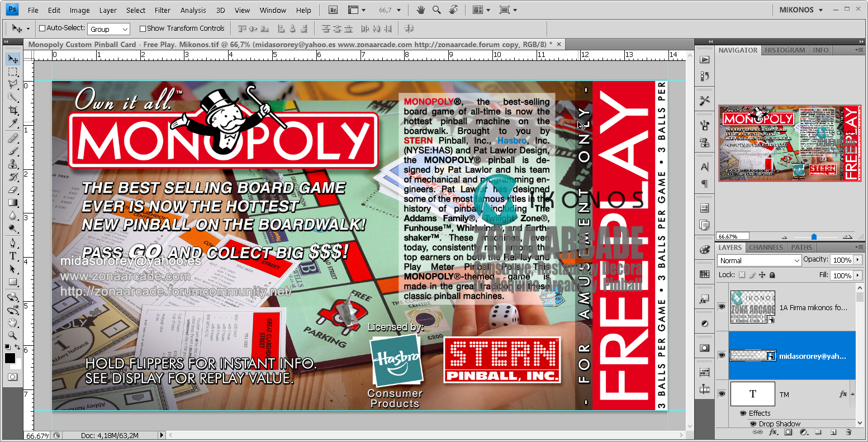Image resolution: width=868 pixels, height=442 pixels.
Task: Switch to the Histogram tab
Action: pyautogui.click(x=785, y=50)
